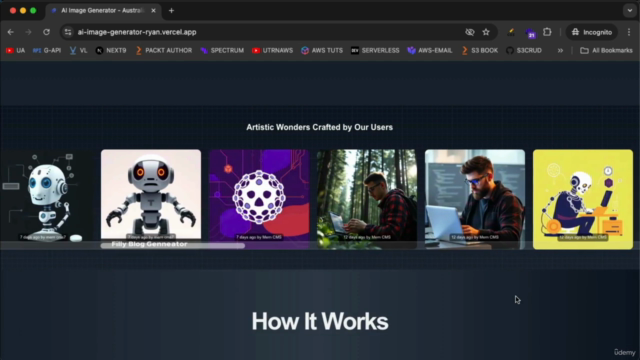640x360 pixels.
Task: Expand the tab search dropdown arrow
Action: (x=630, y=11)
